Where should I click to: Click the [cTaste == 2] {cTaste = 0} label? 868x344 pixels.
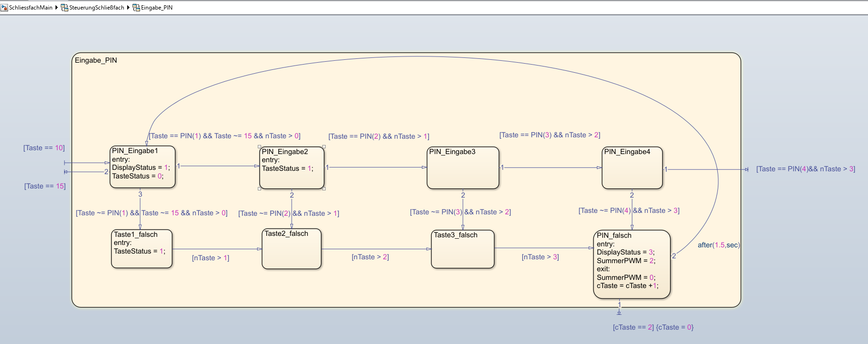point(653,327)
